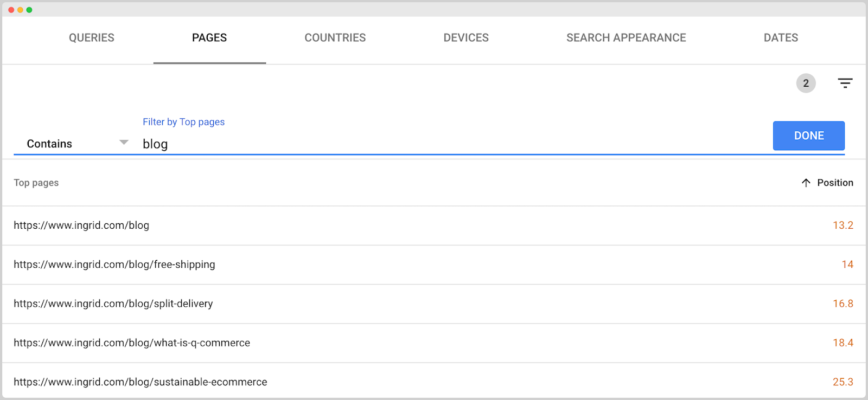Image resolution: width=868 pixels, height=400 pixels.
Task: Click the green maximize window dot
Action: pos(29,10)
